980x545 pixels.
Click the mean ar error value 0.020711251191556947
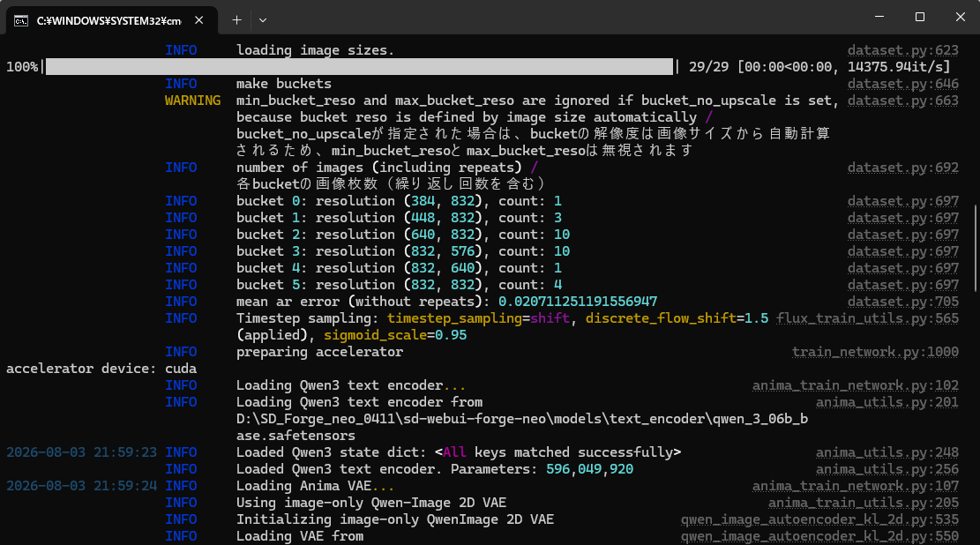[x=578, y=302]
